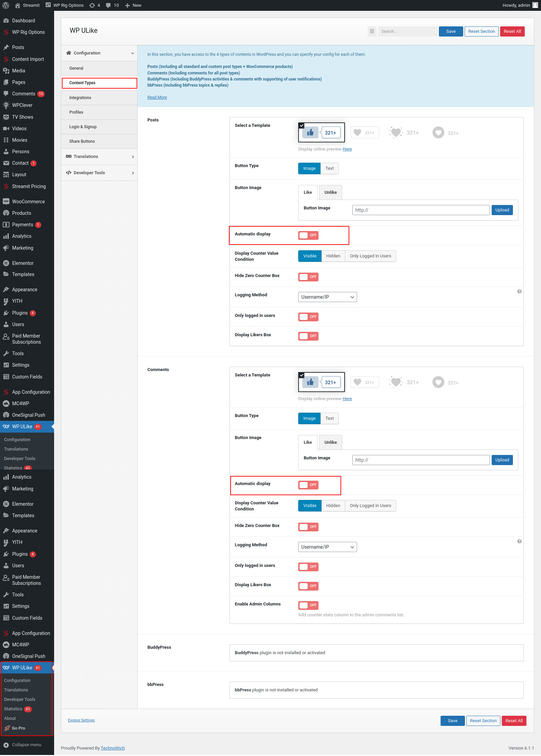Choose Only Logged In Users in Comments
The width and height of the screenshot is (541, 756).
pos(370,506)
